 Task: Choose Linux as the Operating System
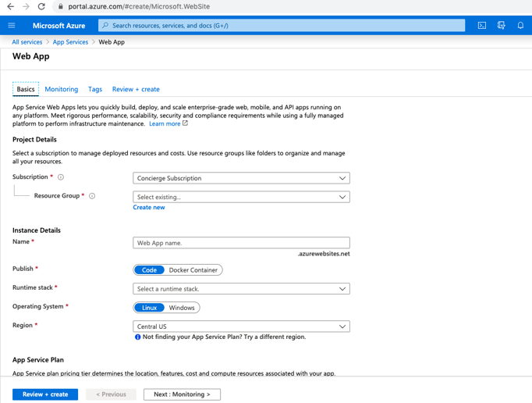tap(149, 308)
